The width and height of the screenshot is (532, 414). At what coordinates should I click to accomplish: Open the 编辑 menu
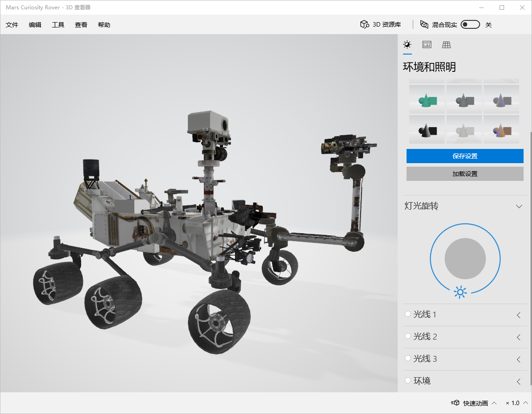35,25
